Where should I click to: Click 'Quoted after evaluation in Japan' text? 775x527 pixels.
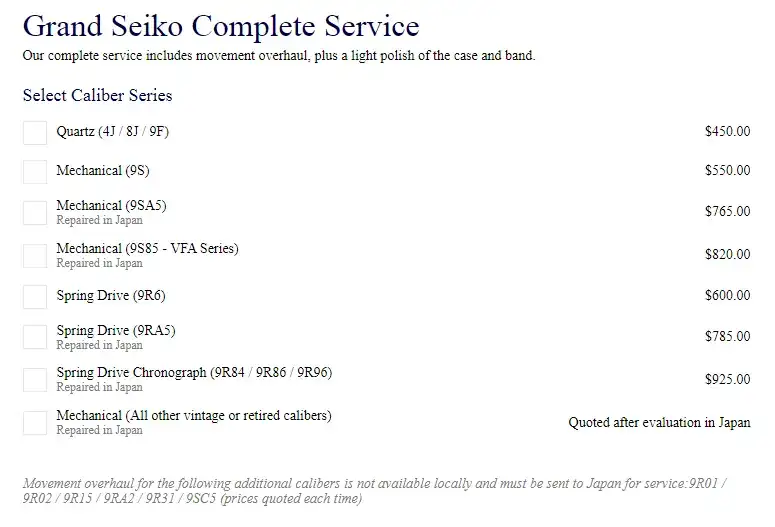tap(659, 423)
